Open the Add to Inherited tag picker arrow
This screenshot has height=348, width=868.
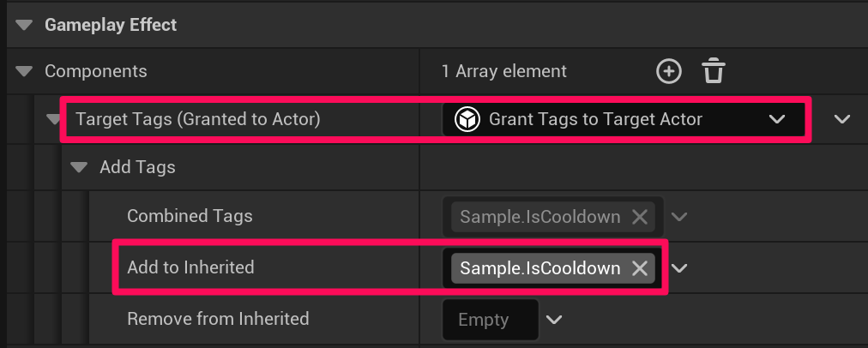[x=679, y=268]
